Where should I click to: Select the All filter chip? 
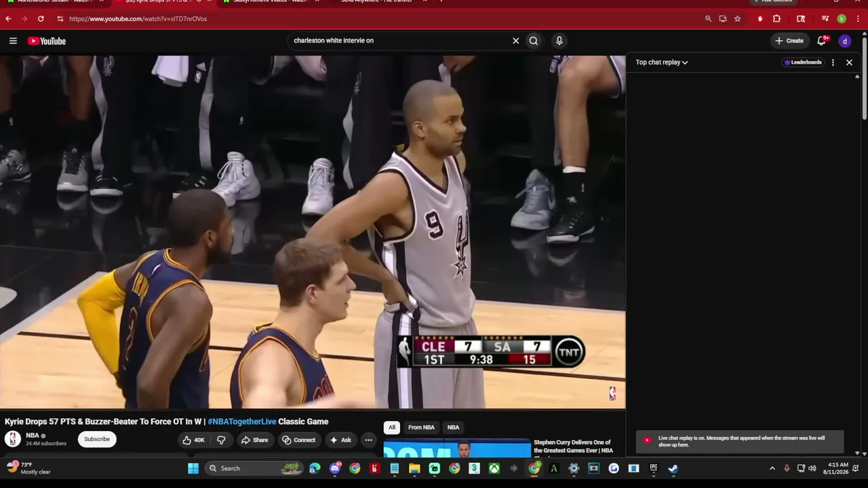coord(392,428)
